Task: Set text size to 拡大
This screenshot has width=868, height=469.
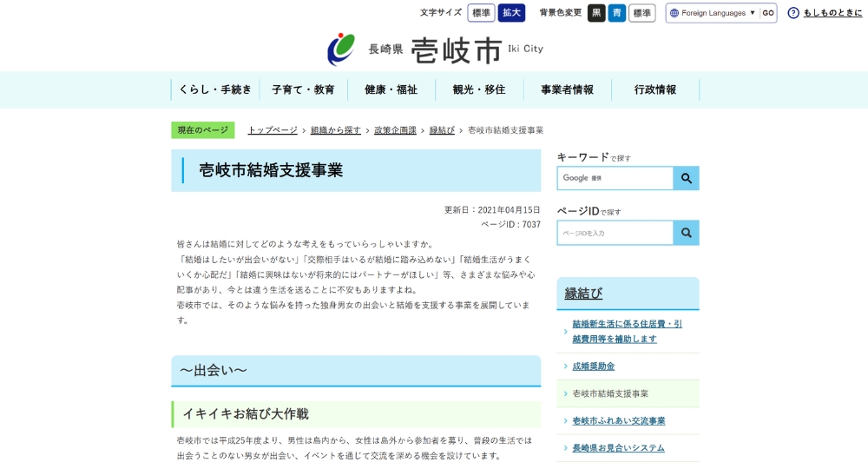Action: (511, 13)
